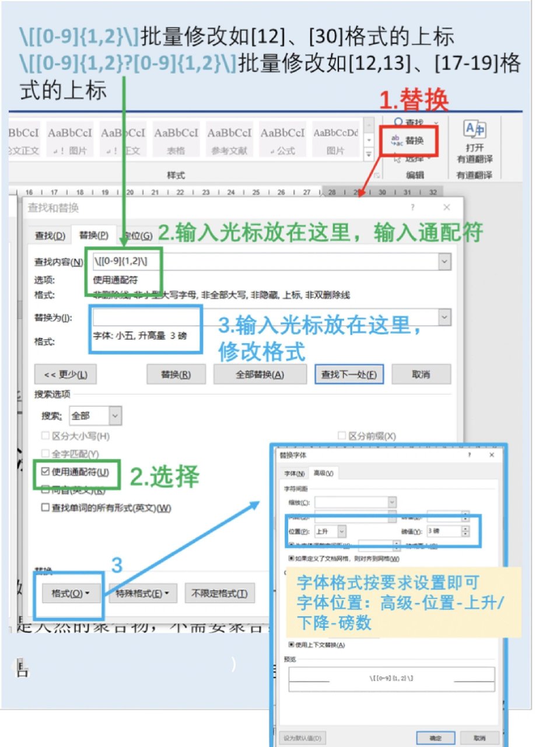This screenshot has height=747, width=560.
Task: Expand the styles gallery with the More arrow
Action: pyautogui.click(x=369, y=154)
